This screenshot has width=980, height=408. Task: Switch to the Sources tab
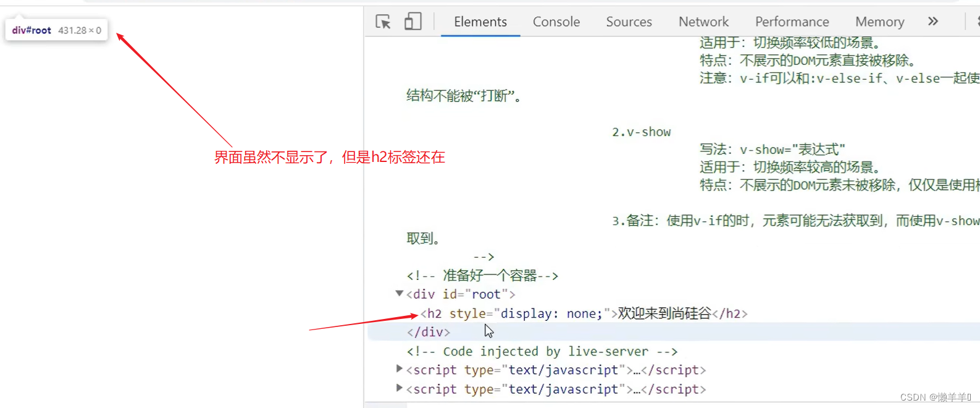coord(629,22)
